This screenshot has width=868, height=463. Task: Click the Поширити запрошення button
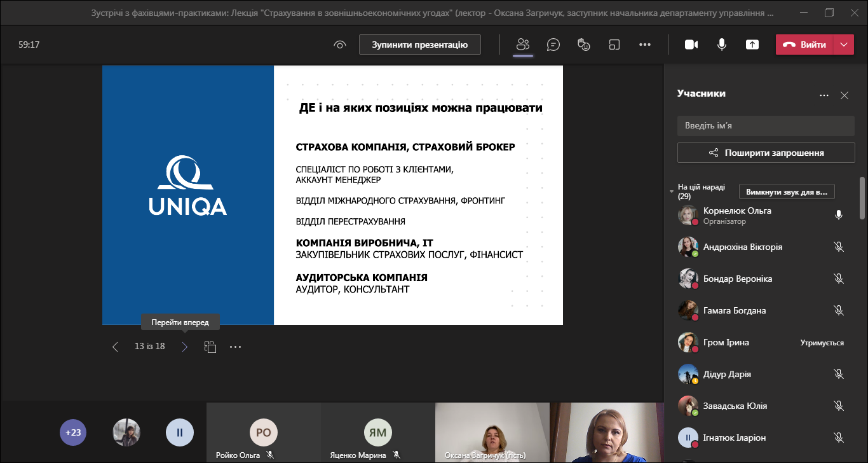[x=766, y=153]
